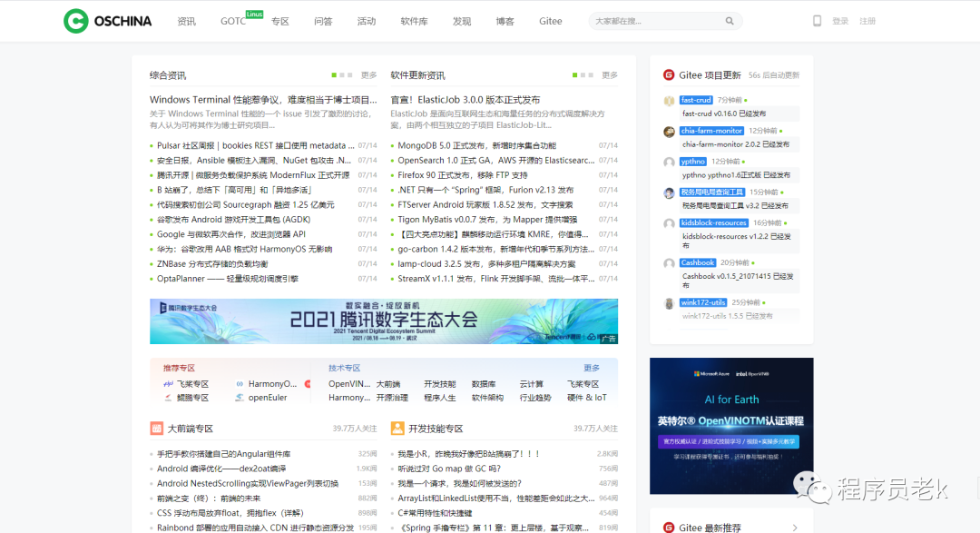980x533 pixels.
Task: Click the 税务局电局查询工具 project avatar
Action: click(x=669, y=192)
